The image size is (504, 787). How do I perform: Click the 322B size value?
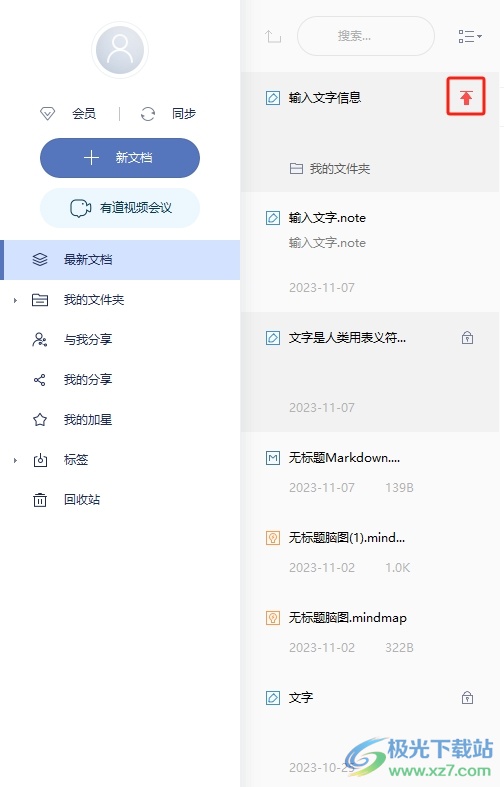(399, 648)
